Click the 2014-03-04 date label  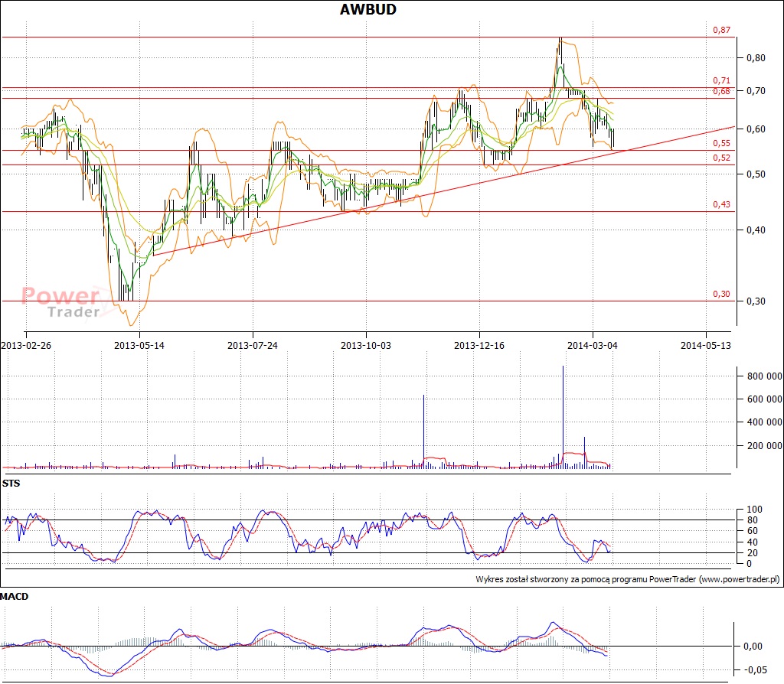click(593, 345)
